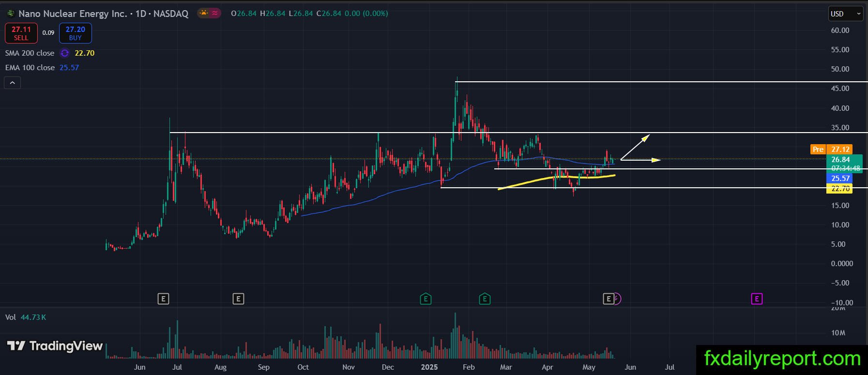Click the low value L26.84
868x375 pixels.
coord(301,14)
